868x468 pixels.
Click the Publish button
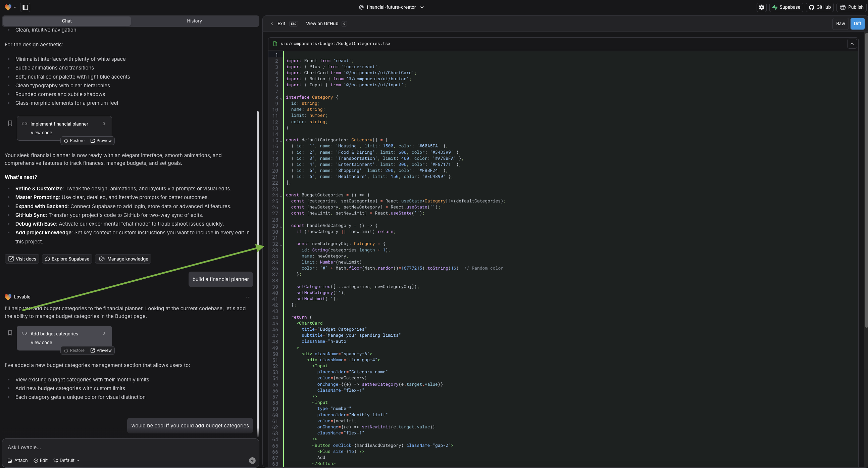852,7
